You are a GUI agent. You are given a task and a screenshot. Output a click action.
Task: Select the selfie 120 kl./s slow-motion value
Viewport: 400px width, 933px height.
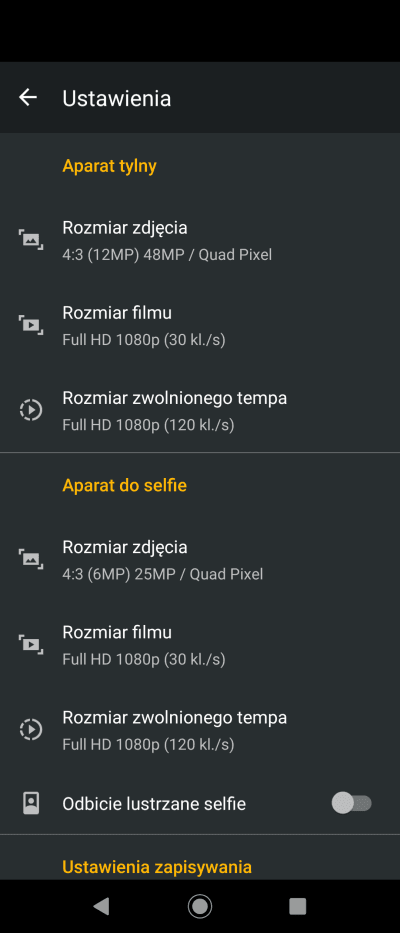[148, 744]
